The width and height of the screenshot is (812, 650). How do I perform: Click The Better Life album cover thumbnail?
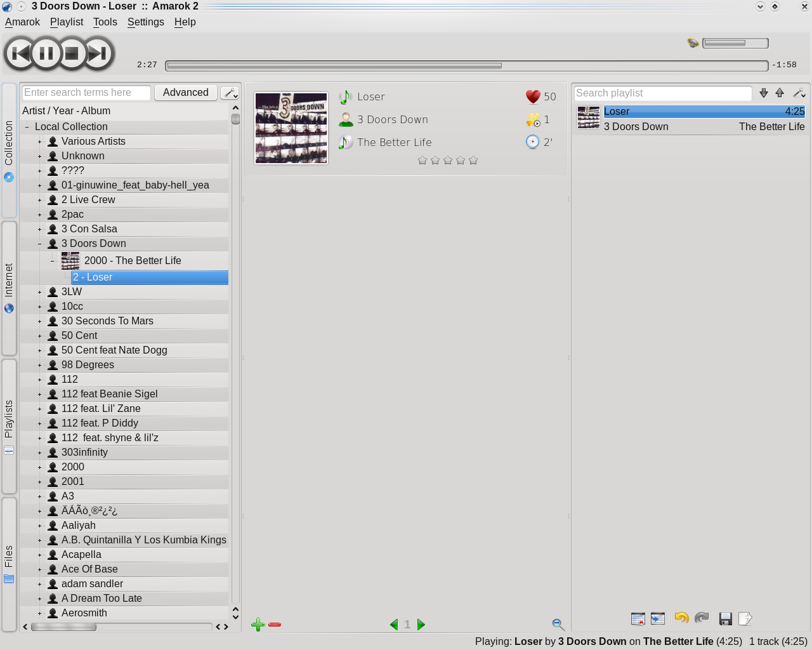tap(291, 128)
